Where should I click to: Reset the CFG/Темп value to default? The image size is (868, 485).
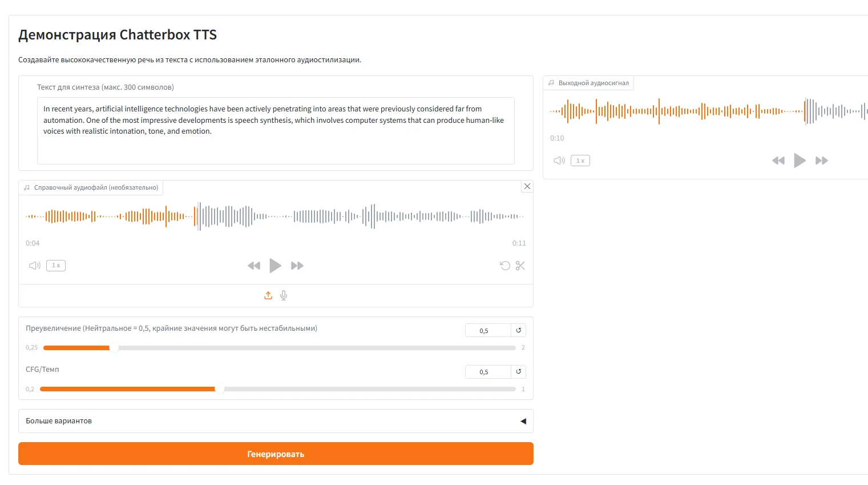coord(519,371)
